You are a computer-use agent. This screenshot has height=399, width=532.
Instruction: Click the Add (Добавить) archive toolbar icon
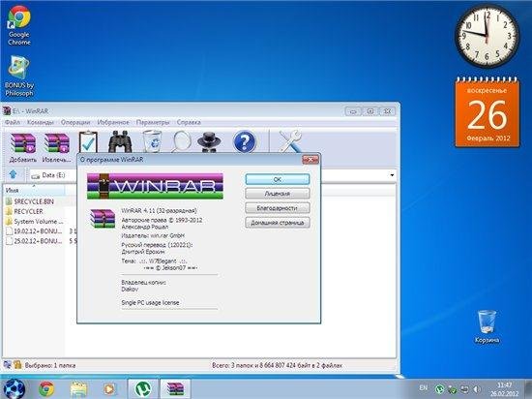pos(23,142)
